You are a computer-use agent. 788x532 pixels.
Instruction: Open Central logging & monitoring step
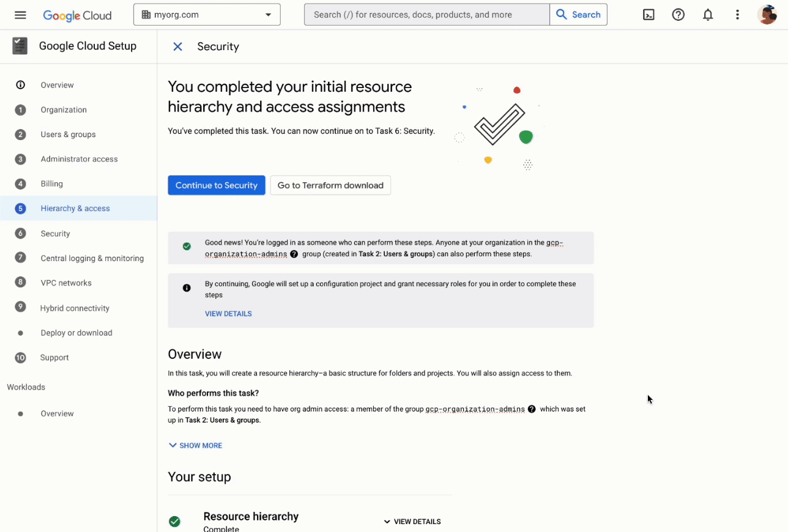coord(92,258)
